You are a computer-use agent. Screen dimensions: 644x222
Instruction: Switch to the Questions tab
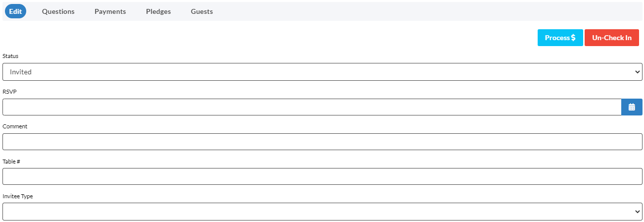pyautogui.click(x=58, y=11)
